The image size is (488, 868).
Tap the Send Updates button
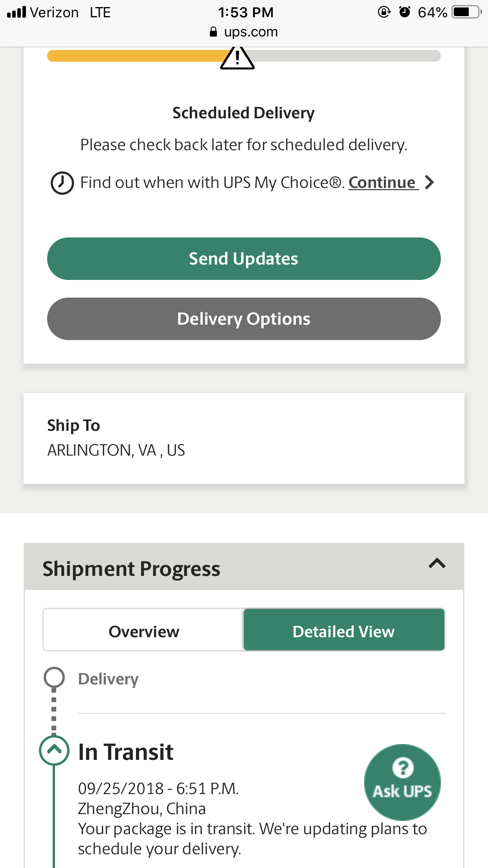click(x=244, y=259)
